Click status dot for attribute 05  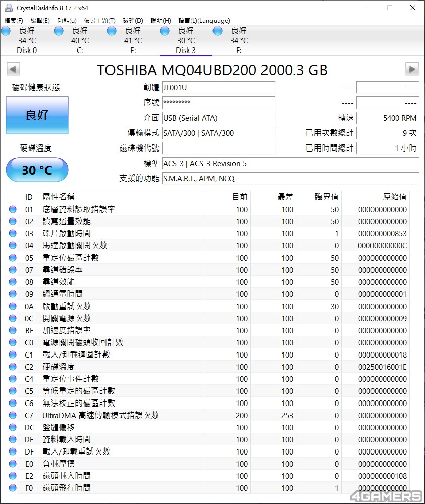(x=13, y=258)
